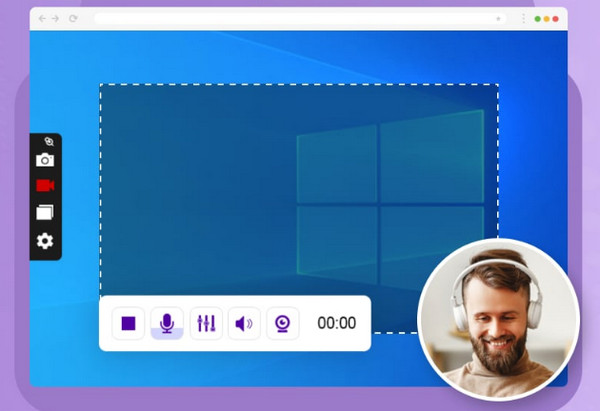Viewport: 600px width, 411px height.
Task: Toggle the webcam overlay icon
Action: point(282,323)
